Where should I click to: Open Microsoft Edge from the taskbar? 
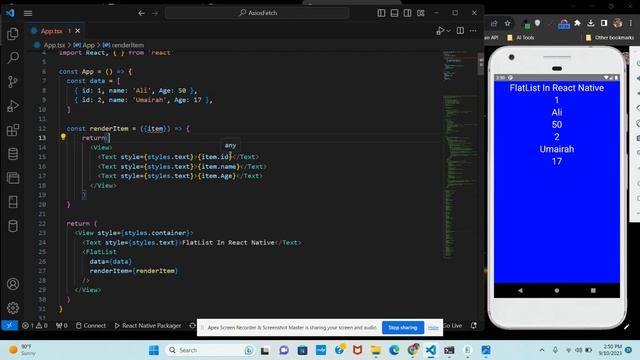tap(394, 350)
